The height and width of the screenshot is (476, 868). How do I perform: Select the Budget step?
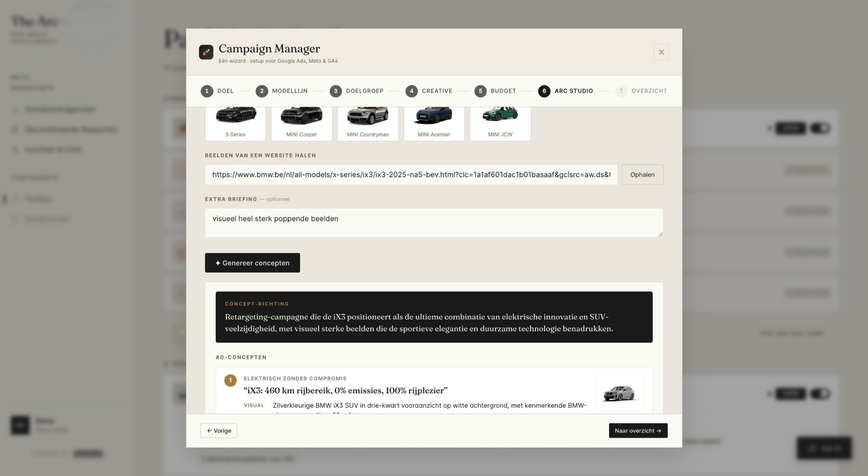coord(495,91)
